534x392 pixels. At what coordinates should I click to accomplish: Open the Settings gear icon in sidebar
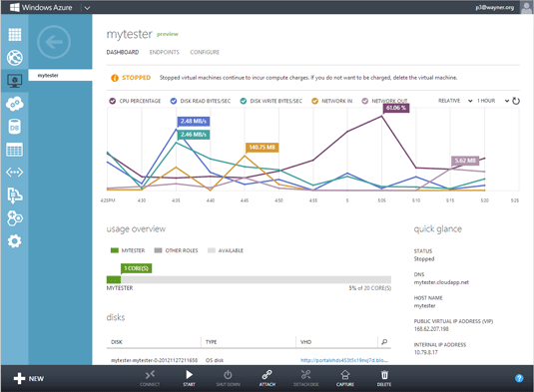[x=15, y=241]
